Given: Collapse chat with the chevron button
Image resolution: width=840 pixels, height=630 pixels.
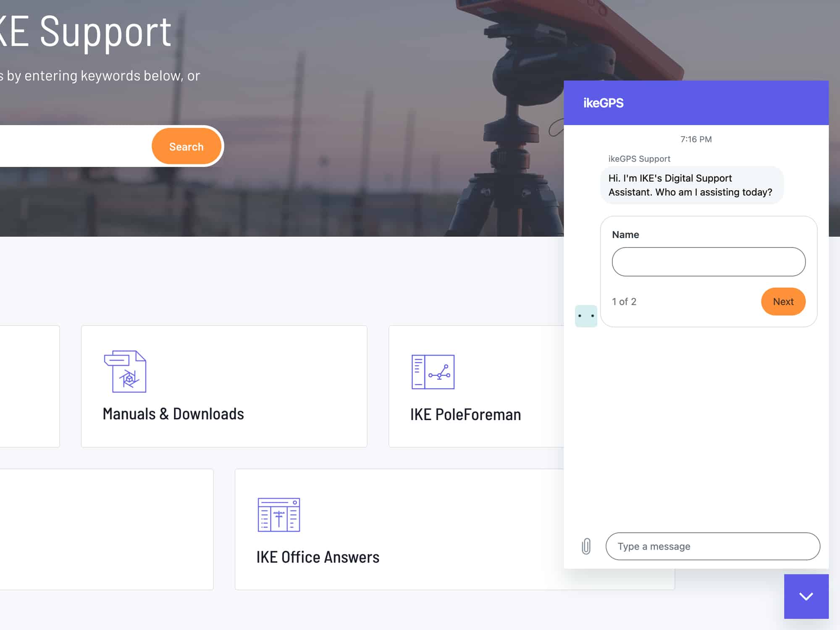Looking at the screenshot, I should [806, 596].
